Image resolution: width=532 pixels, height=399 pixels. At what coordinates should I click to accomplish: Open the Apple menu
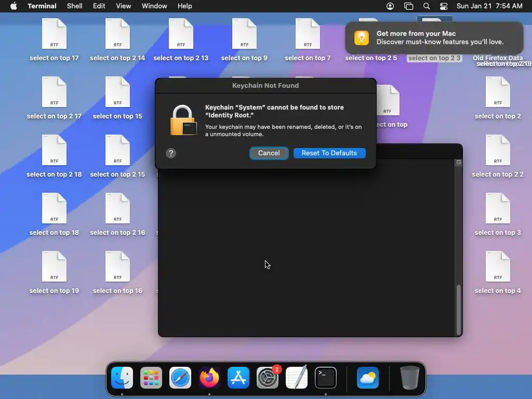(14, 6)
